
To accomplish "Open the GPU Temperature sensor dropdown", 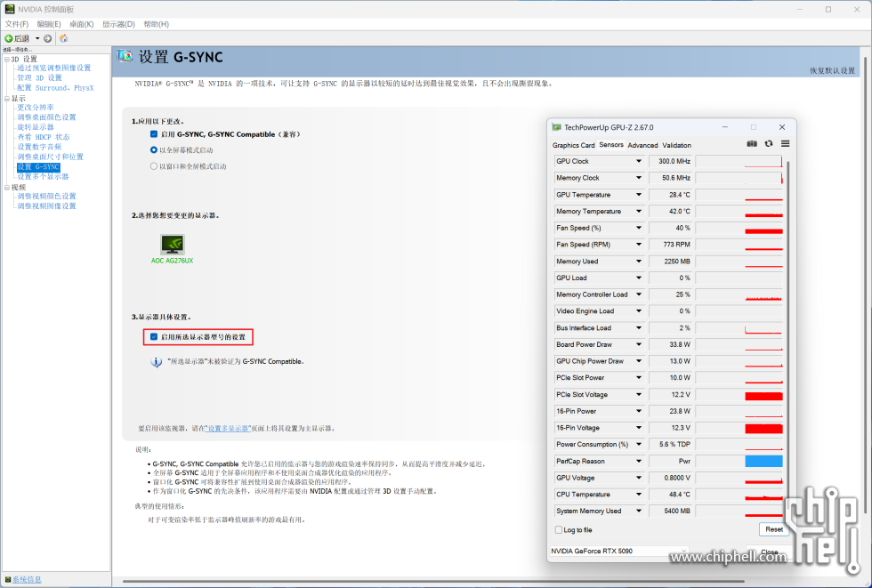I will (639, 195).
